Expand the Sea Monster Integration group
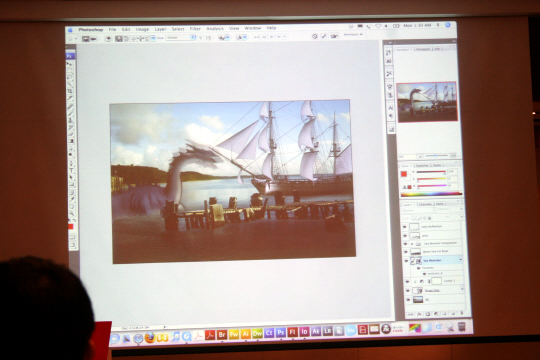The height and width of the screenshot is (360, 540). 412,244
